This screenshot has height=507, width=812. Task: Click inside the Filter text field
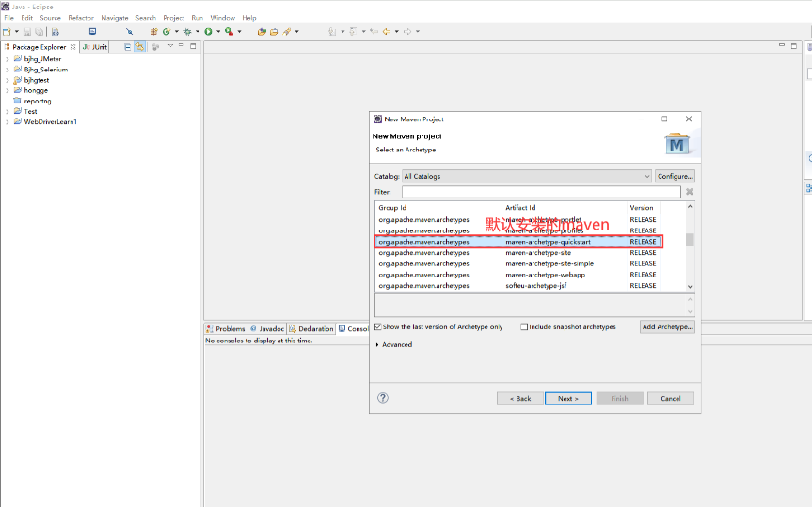(x=541, y=192)
